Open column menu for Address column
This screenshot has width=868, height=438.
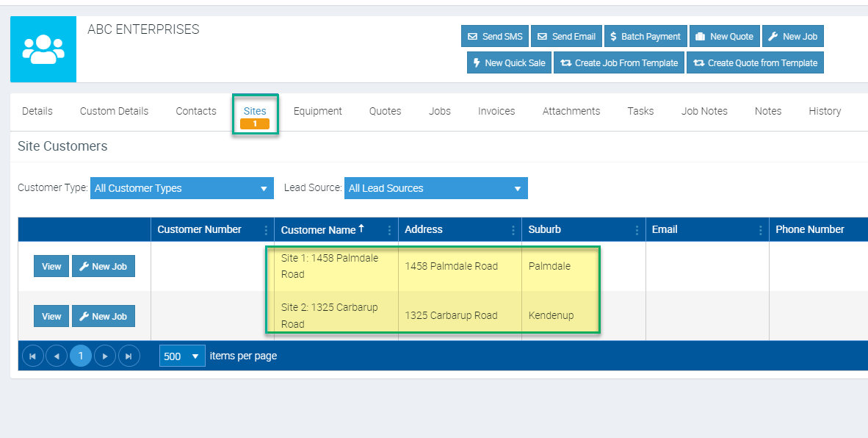513,230
